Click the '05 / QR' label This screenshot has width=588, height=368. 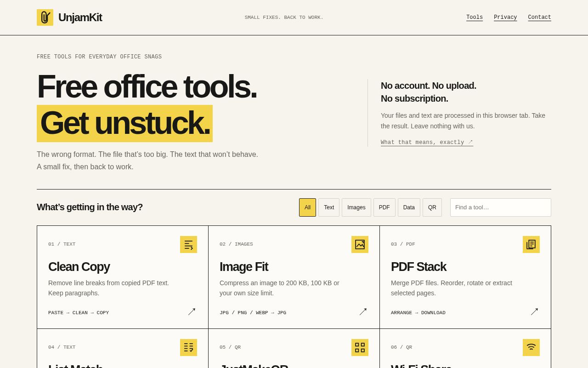pos(230,347)
